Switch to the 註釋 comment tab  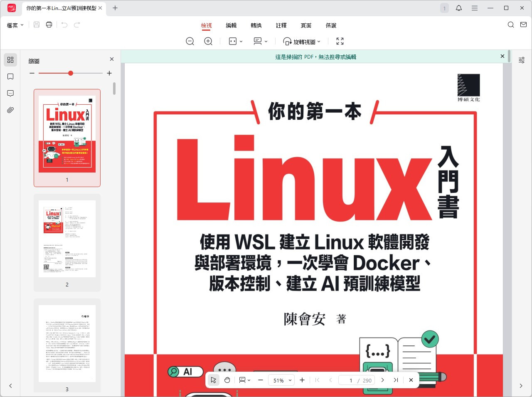click(281, 25)
